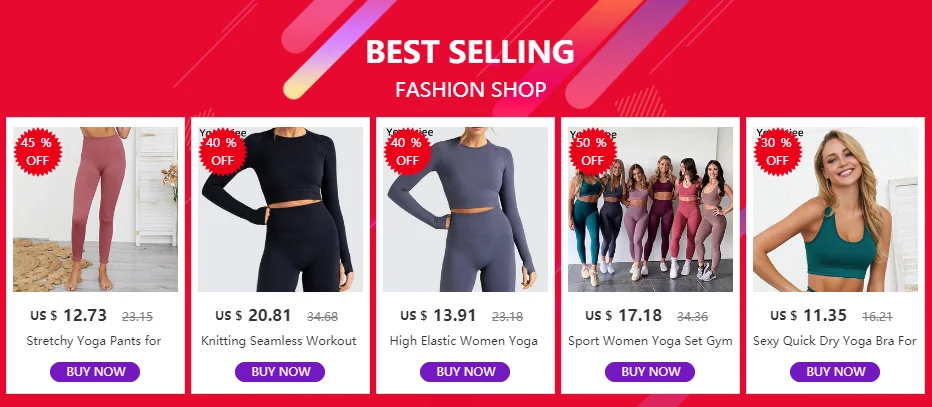The height and width of the screenshot is (407, 932).
Task: Click the 50% OFF discount badge
Action: [593, 152]
